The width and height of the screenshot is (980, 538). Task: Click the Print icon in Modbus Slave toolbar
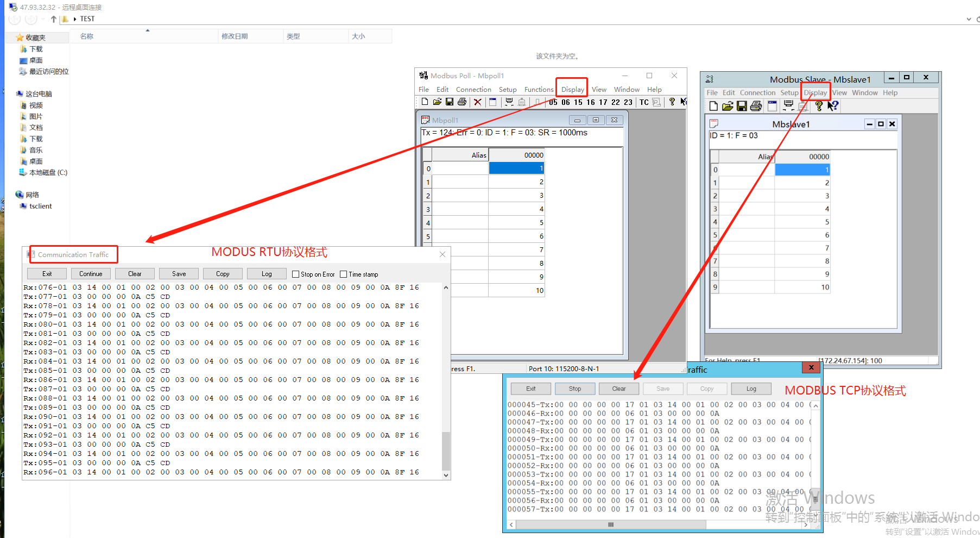point(756,106)
